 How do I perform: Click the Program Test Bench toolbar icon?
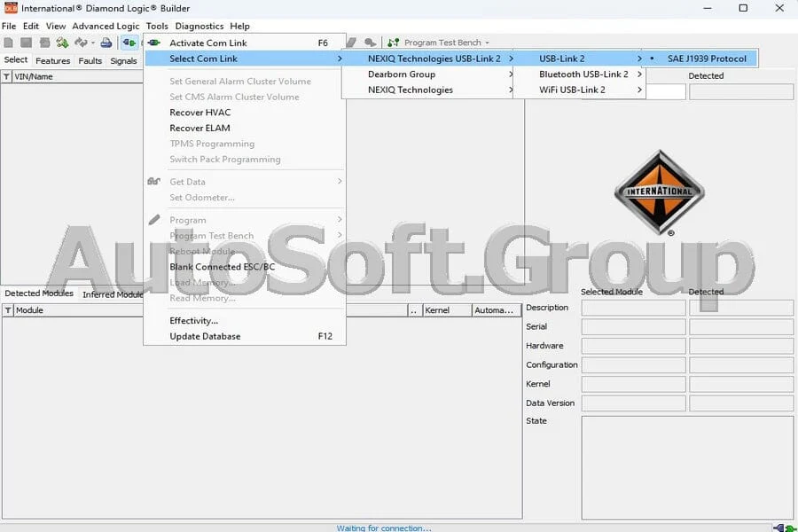click(394, 43)
